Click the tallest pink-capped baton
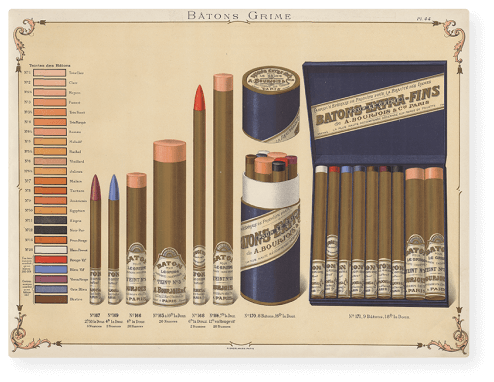Screen dimensions: 494x382 [x=223, y=189]
